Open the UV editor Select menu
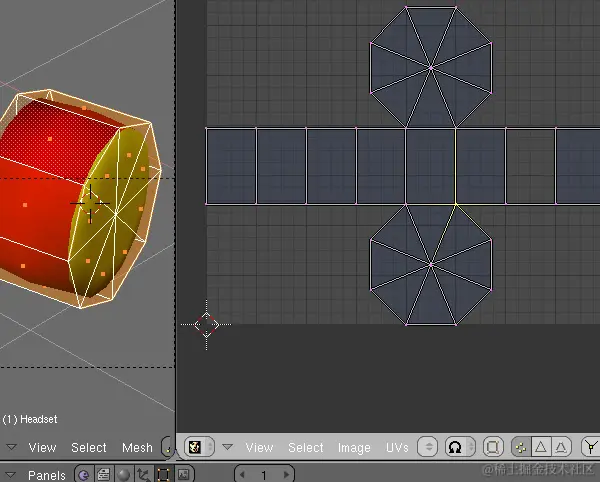 [305, 447]
